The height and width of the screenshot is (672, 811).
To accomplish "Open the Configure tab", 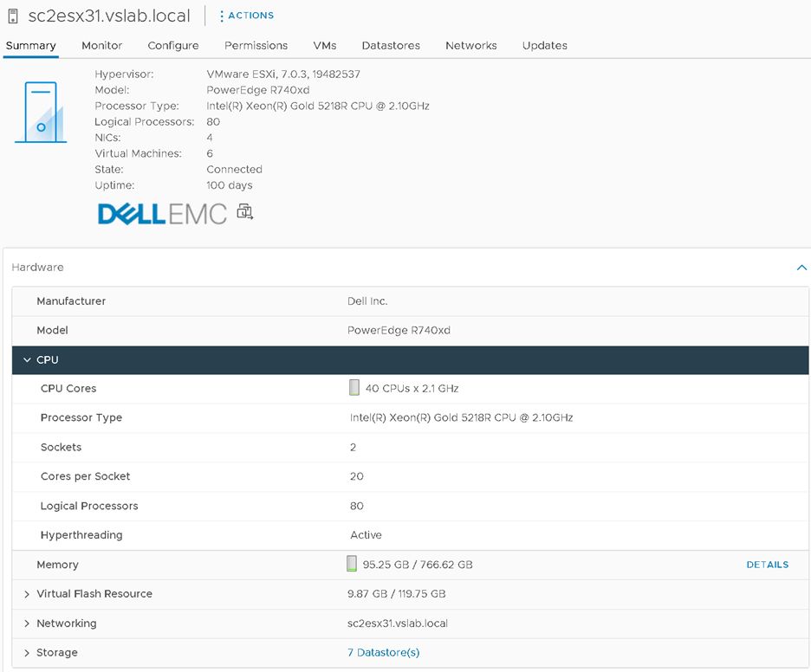I will (x=173, y=45).
